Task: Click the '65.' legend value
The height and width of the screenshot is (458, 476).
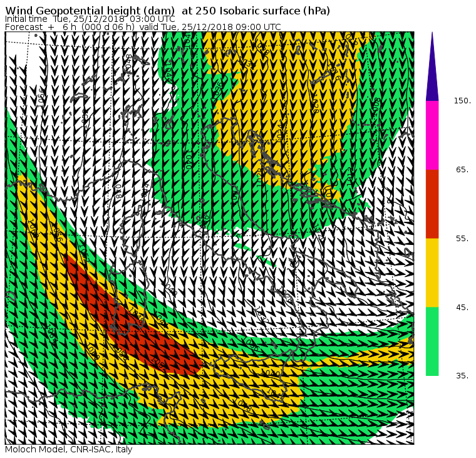Action: click(x=462, y=170)
